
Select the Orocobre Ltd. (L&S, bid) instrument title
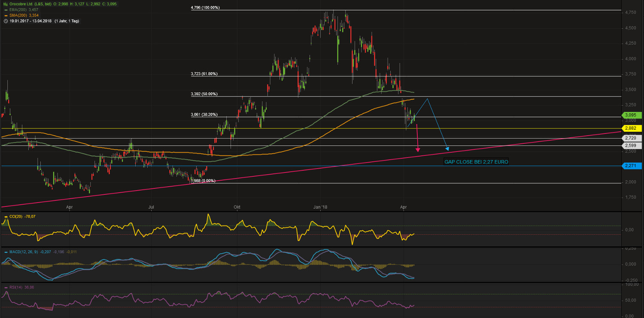pyautogui.click(x=30, y=4)
